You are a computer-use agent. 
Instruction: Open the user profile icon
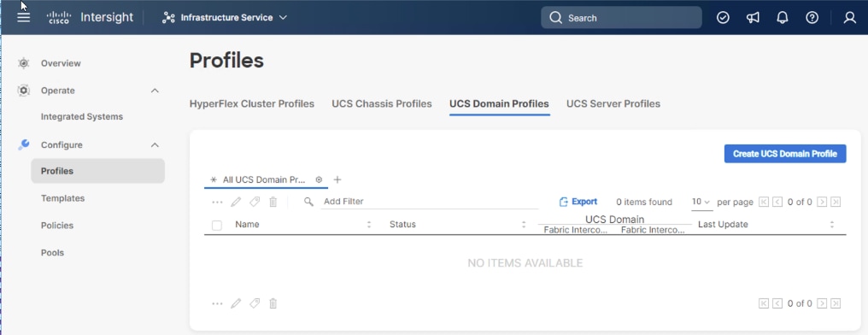(x=850, y=18)
